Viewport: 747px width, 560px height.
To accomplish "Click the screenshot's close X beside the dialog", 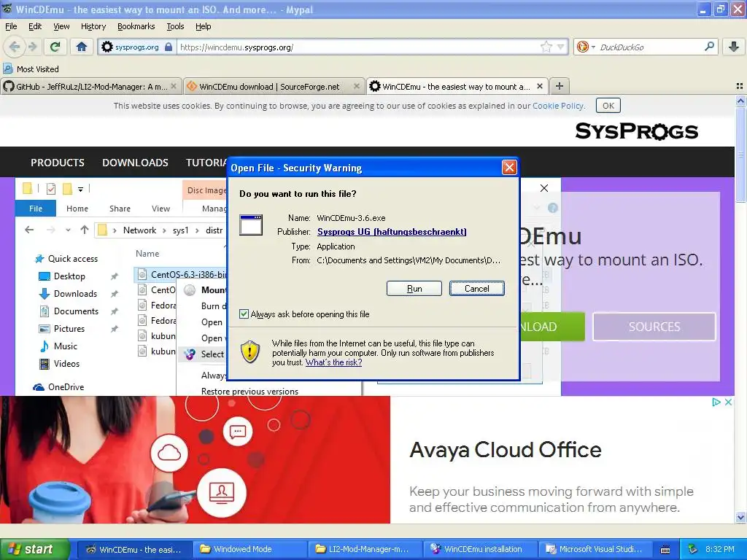I will point(544,188).
